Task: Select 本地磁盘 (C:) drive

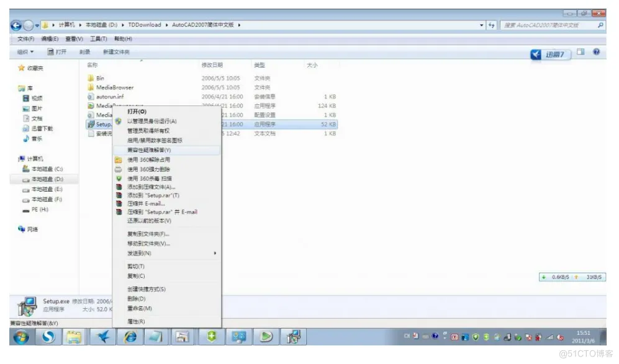Action: [43, 169]
